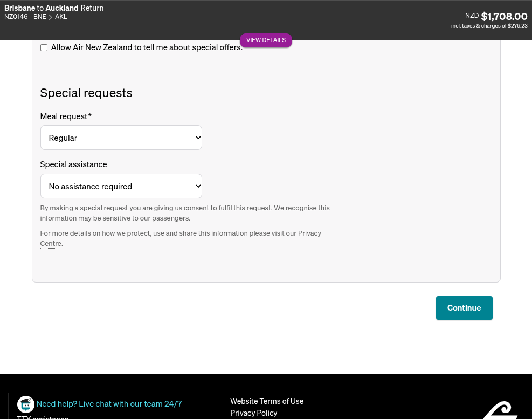Screen dimensions: 532x419
Task: Click the purple View Details button
Action: tap(266, 40)
